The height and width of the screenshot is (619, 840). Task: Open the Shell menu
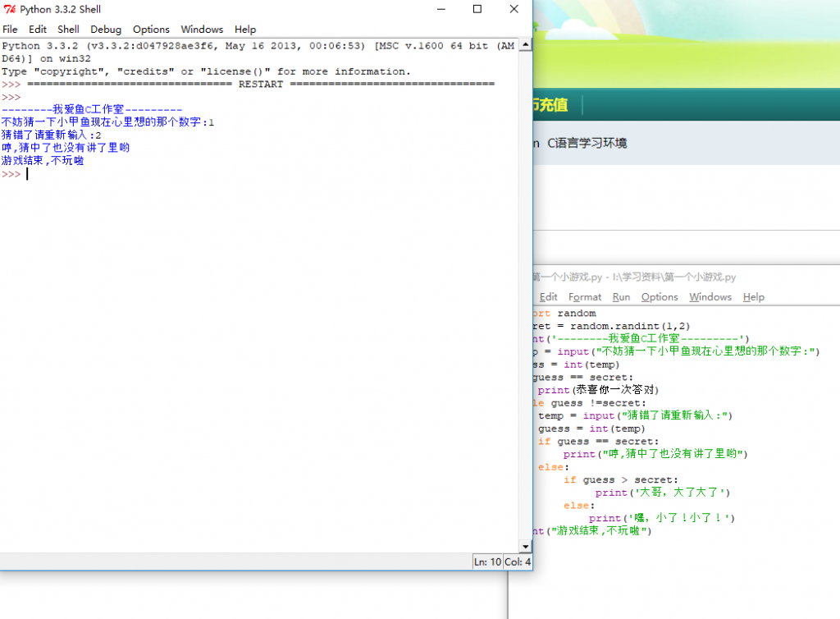coord(68,29)
